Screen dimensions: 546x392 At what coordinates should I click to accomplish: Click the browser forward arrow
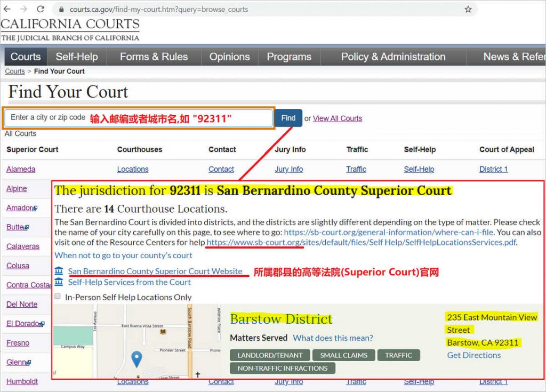tap(23, 9)
